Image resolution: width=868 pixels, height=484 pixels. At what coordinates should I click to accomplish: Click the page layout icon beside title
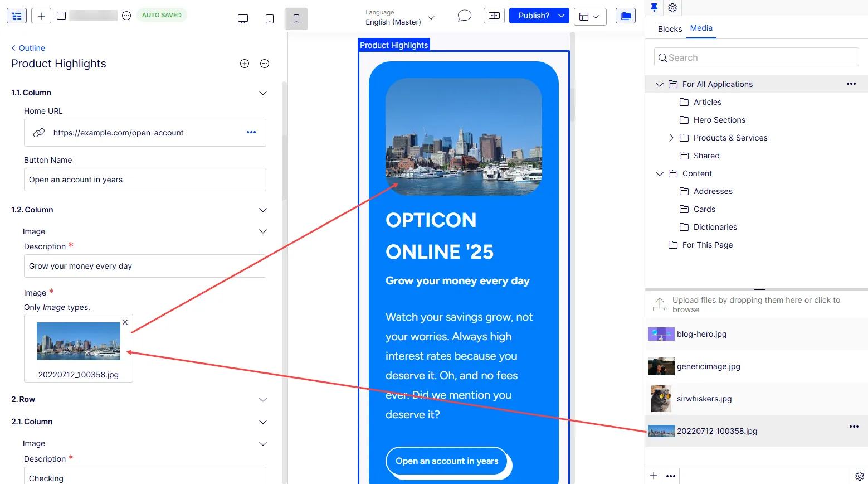pos(61,16)
